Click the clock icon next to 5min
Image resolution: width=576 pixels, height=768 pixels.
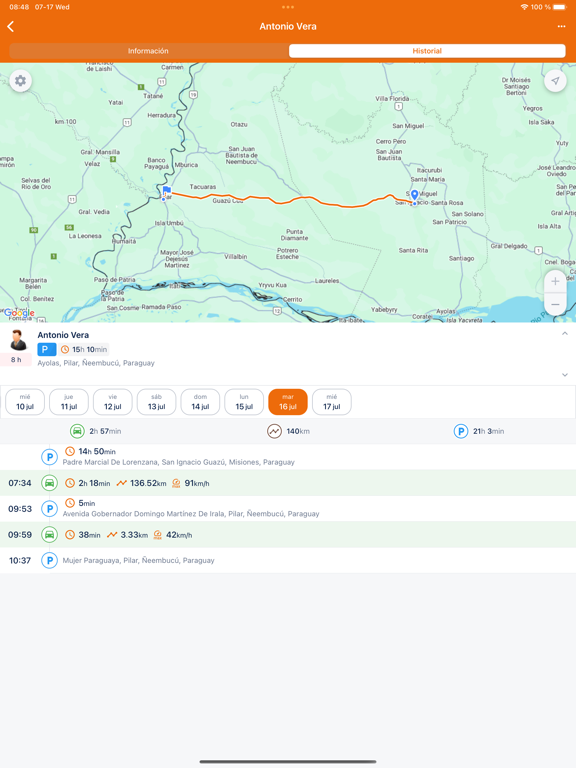tap(70, 503)
